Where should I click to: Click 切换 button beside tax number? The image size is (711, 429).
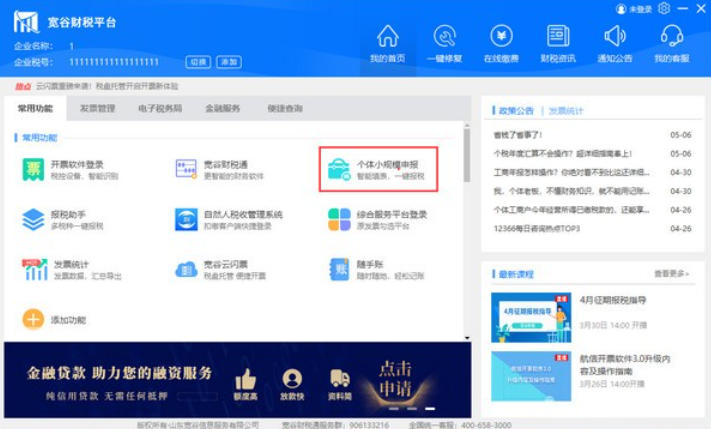coord(198,62)
